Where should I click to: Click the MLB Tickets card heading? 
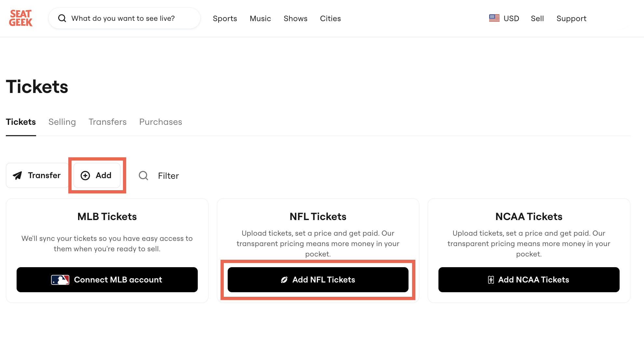[107, 216]
